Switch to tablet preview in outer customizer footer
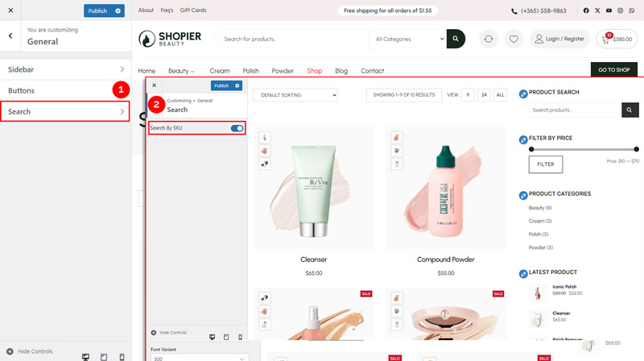644x361 pixels. click(x=104, y=357)
